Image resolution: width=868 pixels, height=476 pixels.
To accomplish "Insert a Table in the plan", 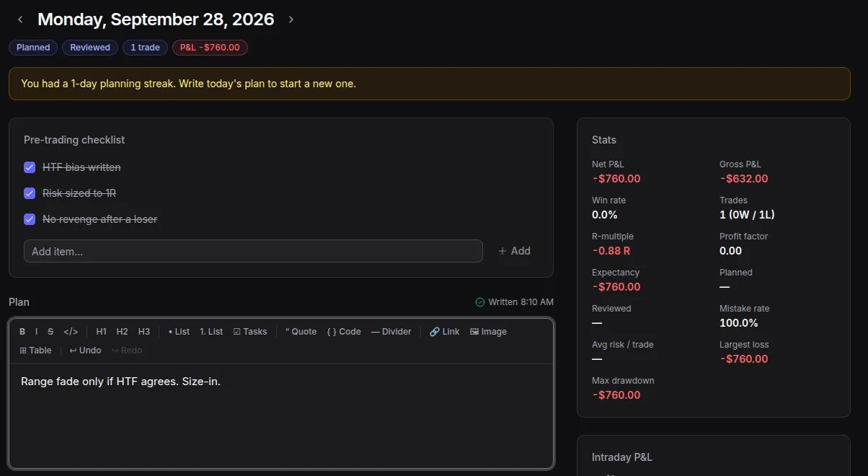I will pyautogui.click(x=35, y=351).
